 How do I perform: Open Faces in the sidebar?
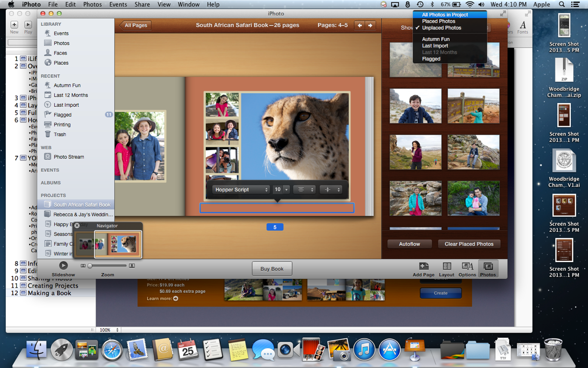click(x=60, y=53)
